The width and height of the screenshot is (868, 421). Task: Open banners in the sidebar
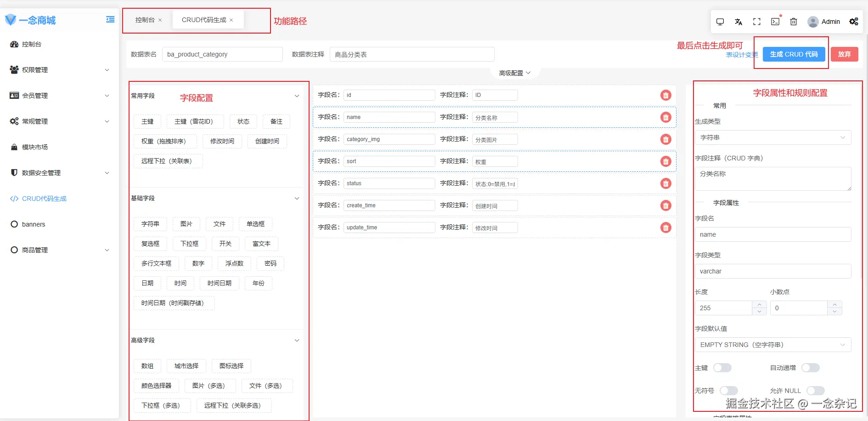60,224
